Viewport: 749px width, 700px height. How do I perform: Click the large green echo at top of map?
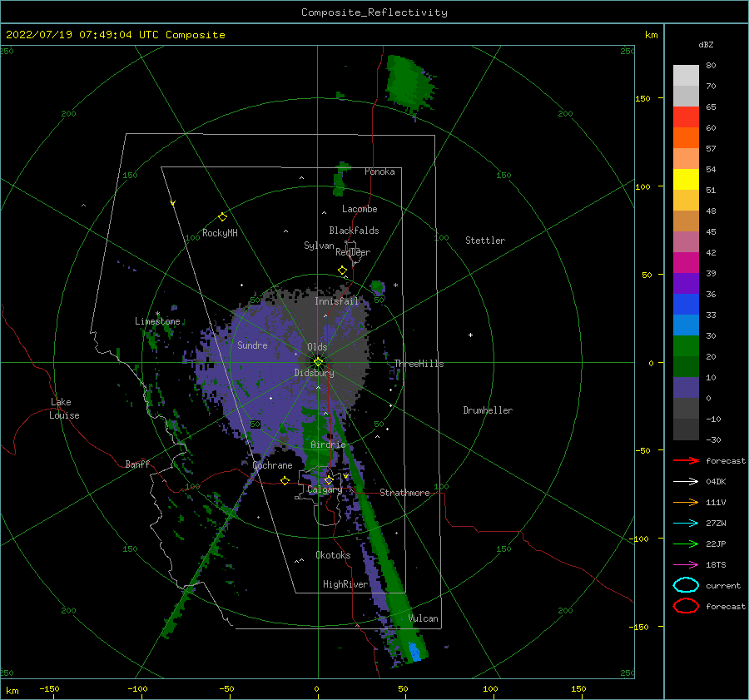click(x=408, y=83)
